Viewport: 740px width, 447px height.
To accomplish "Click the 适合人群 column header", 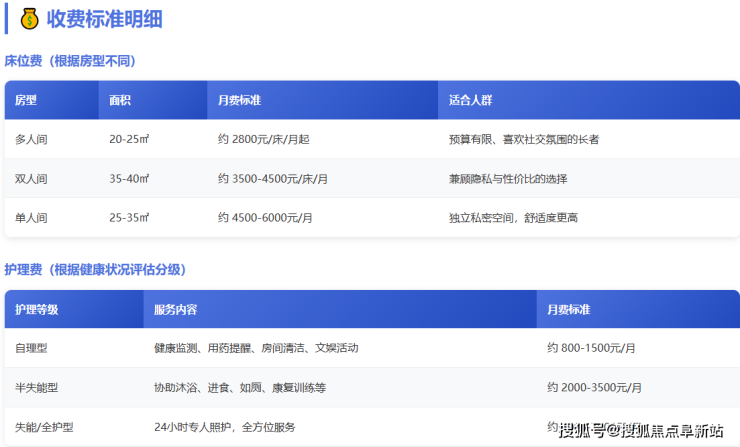I will coord(470,101).
